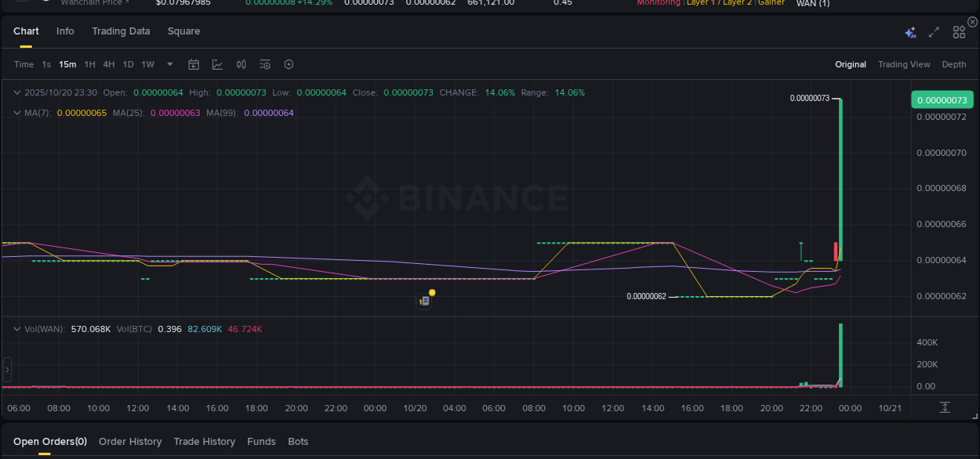Click the auto-scale icon below the price axis
This screenshot has height=459, width=980.
[x=944, y=407]
